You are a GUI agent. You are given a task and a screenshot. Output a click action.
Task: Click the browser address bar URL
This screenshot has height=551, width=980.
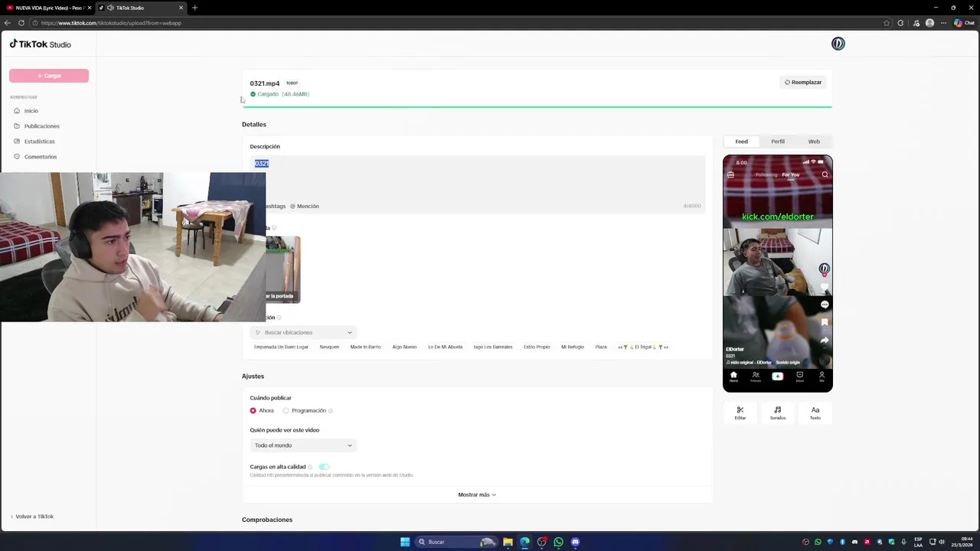tap(112, 23)
